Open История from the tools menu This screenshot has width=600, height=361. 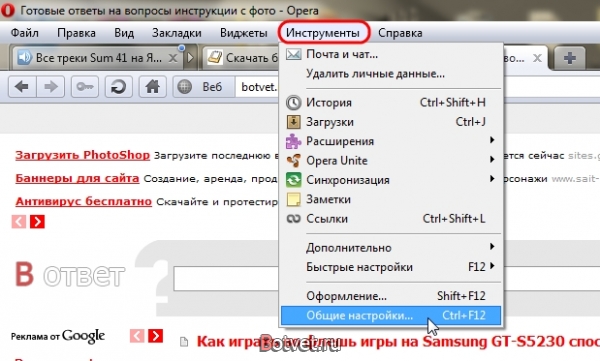[391, 103]
